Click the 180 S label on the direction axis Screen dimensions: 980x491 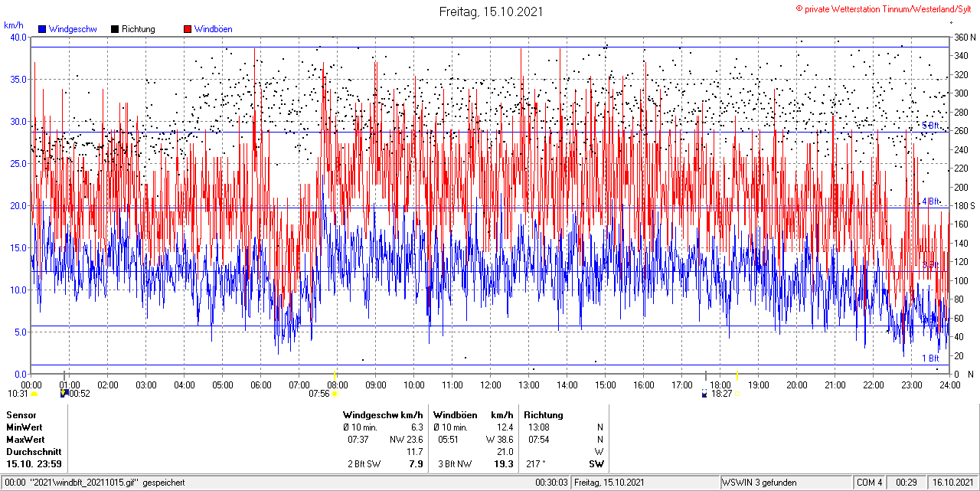point(964,205)
